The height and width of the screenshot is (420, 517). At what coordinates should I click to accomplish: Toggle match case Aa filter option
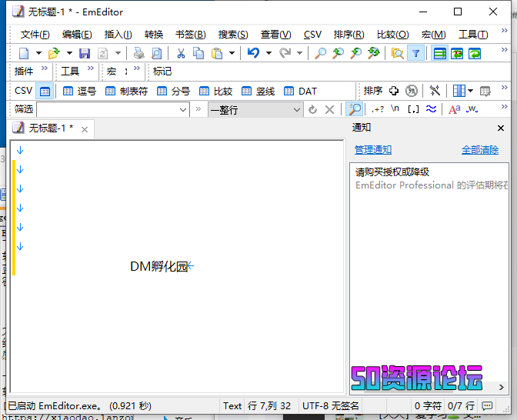point(455,109)
